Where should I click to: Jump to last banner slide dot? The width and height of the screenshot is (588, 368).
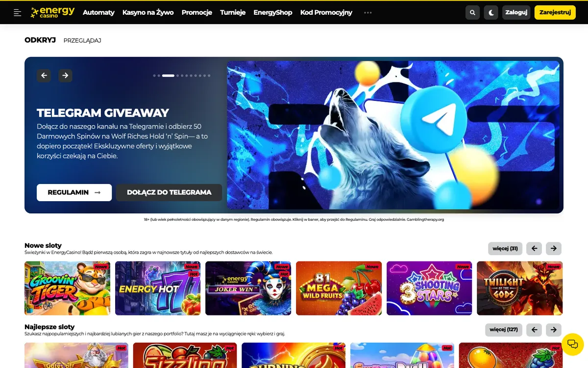coord(209,76)
